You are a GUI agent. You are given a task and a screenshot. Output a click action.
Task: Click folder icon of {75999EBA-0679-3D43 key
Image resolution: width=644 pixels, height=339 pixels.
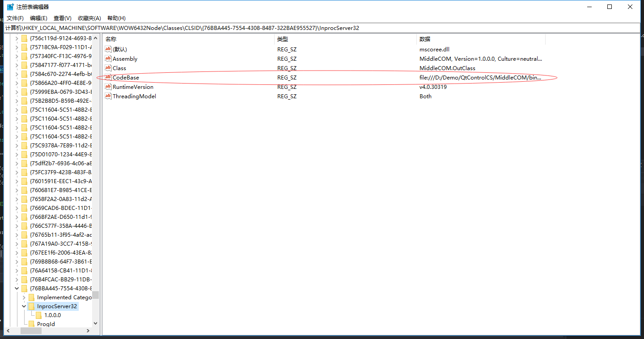pos(24,92)
